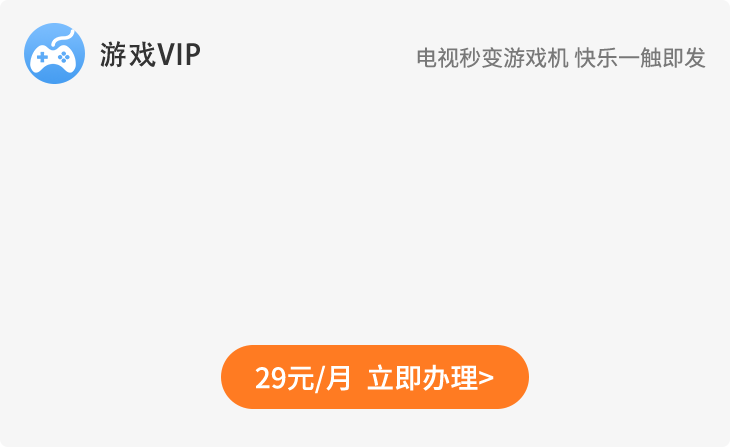Click the four-dot buttons on controller icon

(64, 57)
